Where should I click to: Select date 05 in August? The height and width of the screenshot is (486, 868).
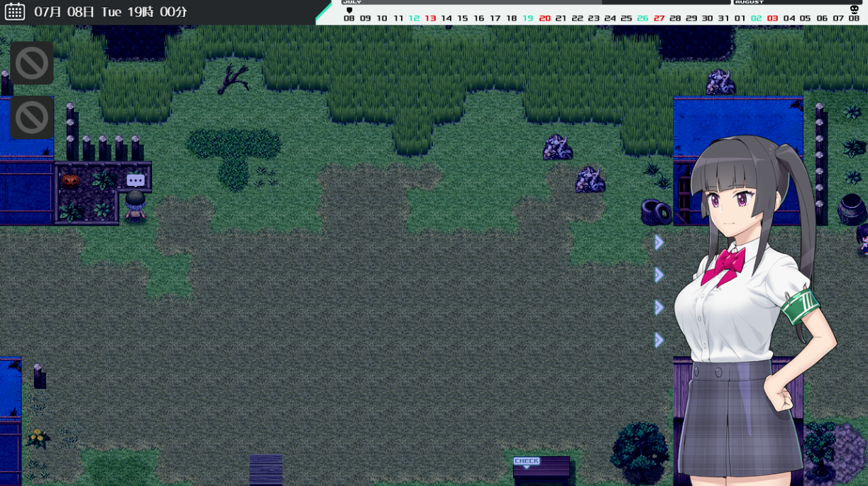805,18
